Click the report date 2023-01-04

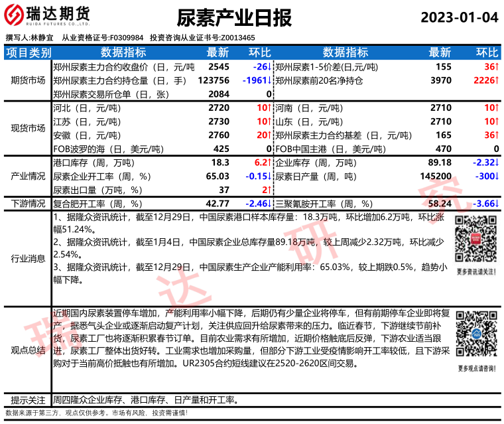click(x=458, y=17)
